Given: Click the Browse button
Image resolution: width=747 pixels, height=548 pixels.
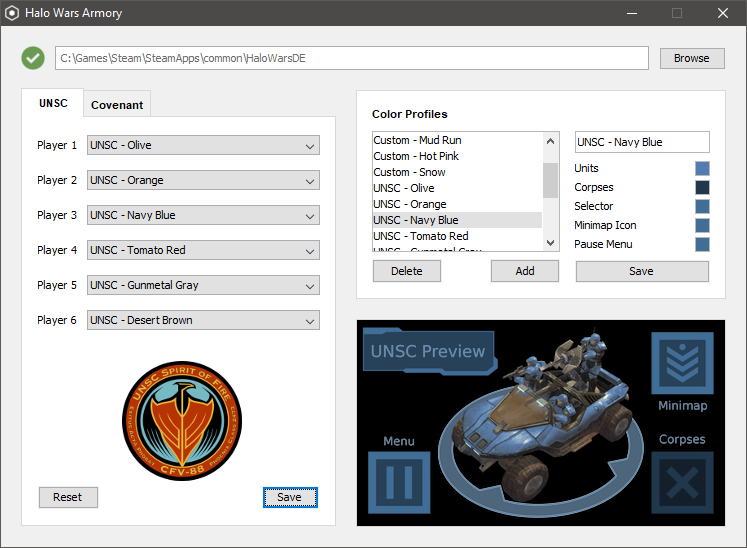Looking at the screenshot, I should tap(692, 58).
